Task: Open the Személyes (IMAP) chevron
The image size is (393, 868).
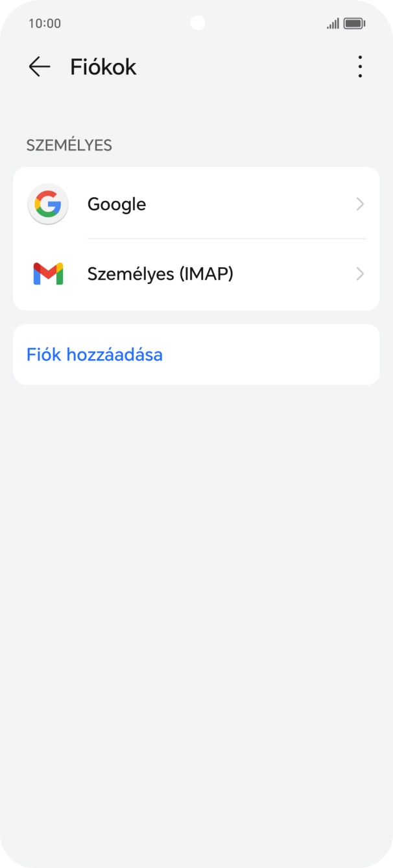Action: point(361,274)
